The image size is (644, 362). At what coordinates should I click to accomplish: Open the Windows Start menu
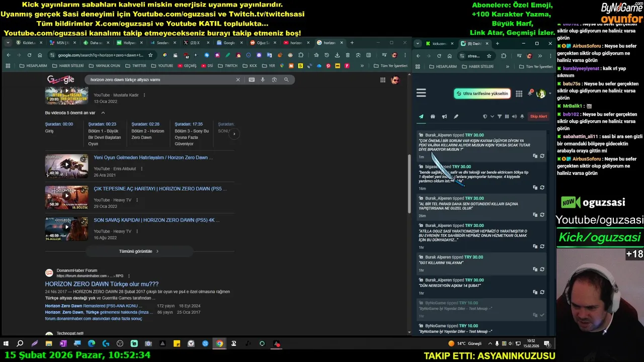pyautogui.click(x=6, y=344)
